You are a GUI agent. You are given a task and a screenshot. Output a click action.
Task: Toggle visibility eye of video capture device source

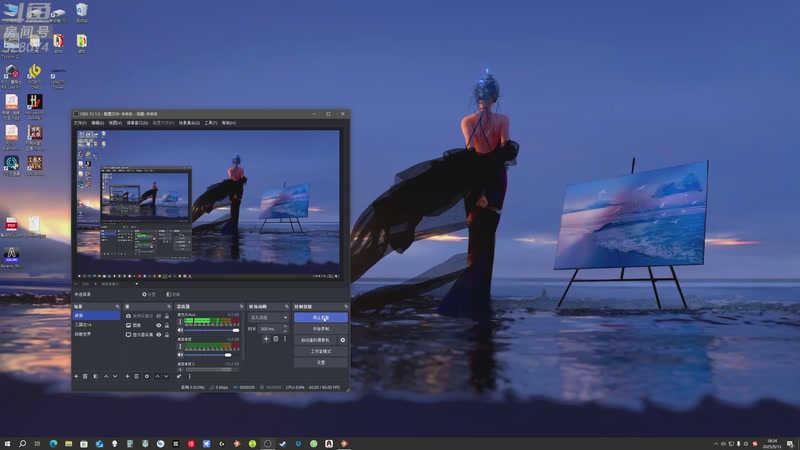point(159,316)
